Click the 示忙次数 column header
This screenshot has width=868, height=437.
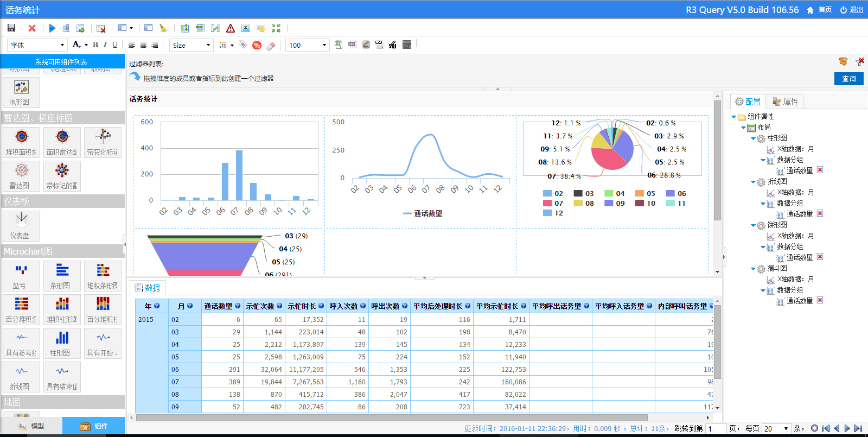click(x=264, y=306)
